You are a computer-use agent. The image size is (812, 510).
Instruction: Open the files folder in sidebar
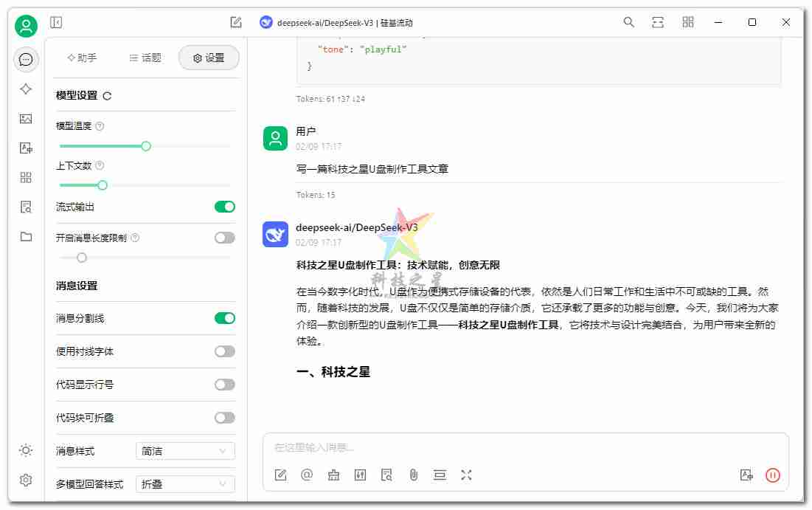(x=26, y=236)
